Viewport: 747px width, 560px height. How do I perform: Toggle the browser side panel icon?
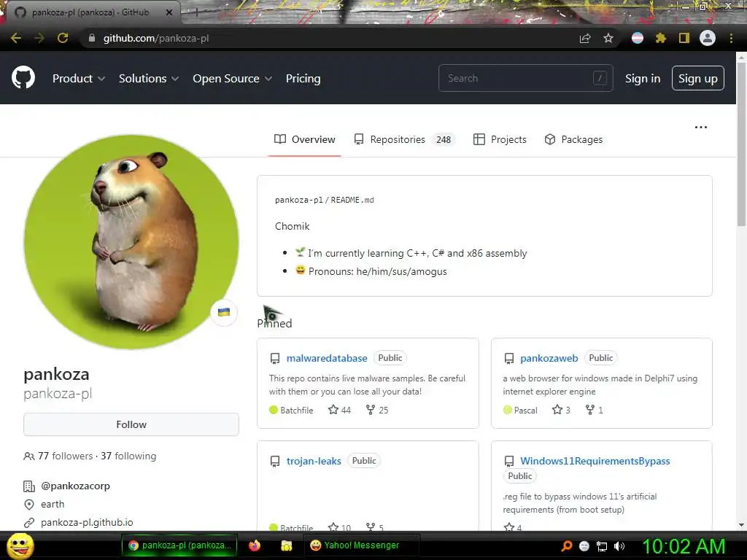[684, 38]
